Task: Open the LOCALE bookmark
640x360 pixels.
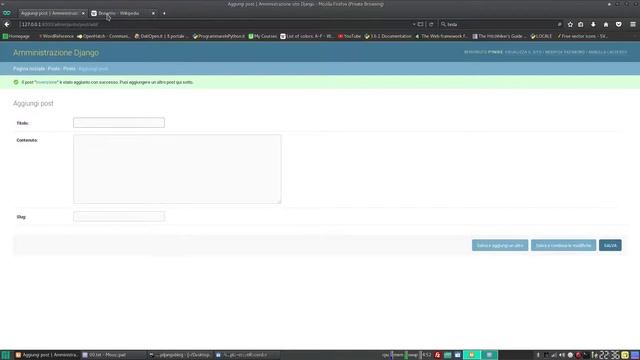Action: pyautogui.click(x=541, y=36)
